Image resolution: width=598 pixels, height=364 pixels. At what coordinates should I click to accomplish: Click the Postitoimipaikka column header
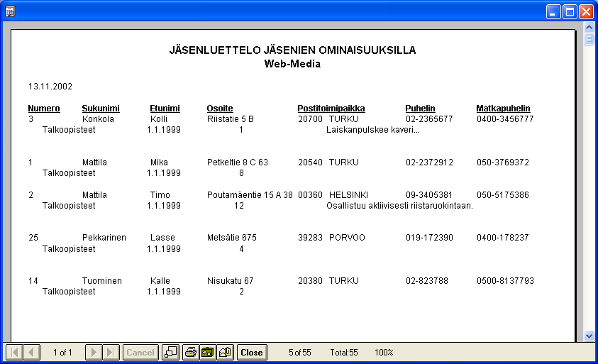[x=331, y=109]
